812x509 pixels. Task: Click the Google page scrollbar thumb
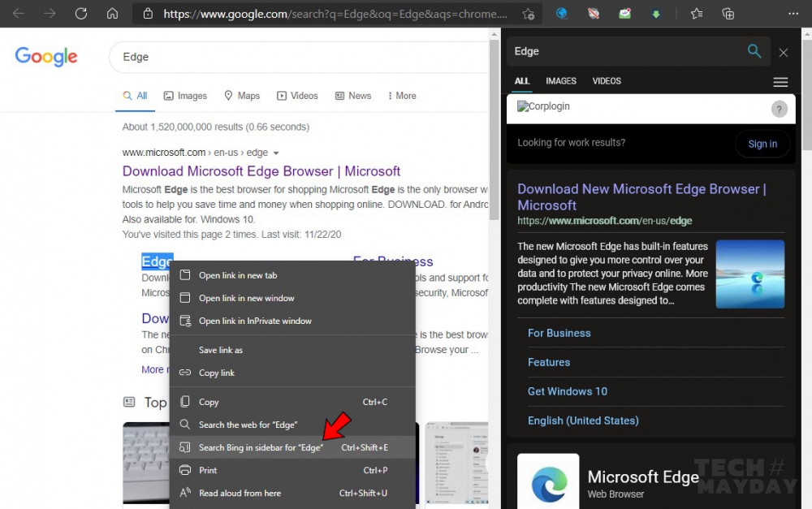pyautogui.click(x=494, y=129)
